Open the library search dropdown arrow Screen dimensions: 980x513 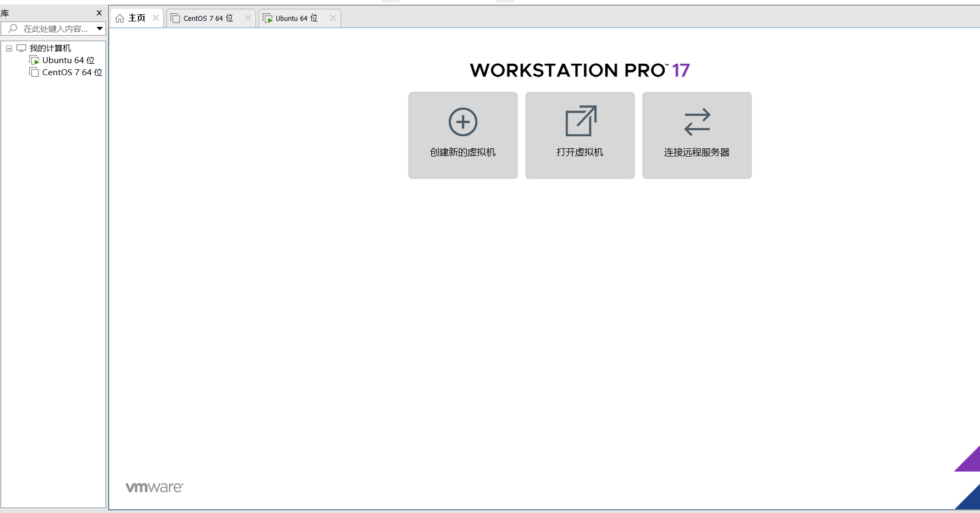(x=99, y=29)
